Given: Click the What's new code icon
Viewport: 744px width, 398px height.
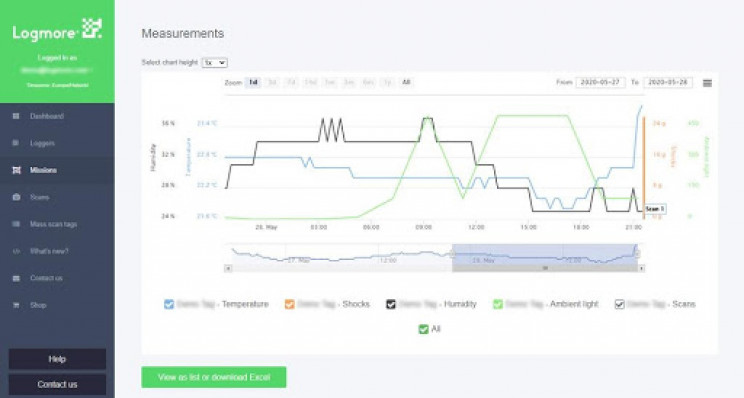Looking at the screenshot, I should click(16, 251).
